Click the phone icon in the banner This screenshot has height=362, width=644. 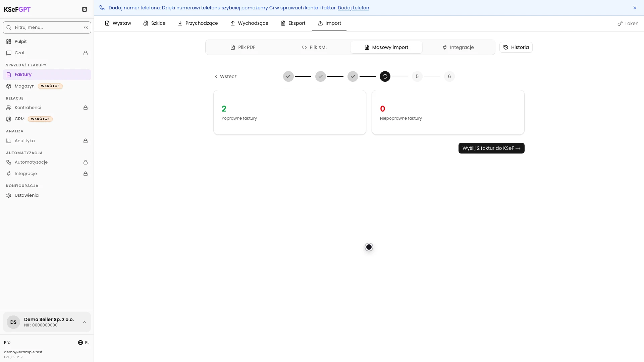(x=102, y=8)
